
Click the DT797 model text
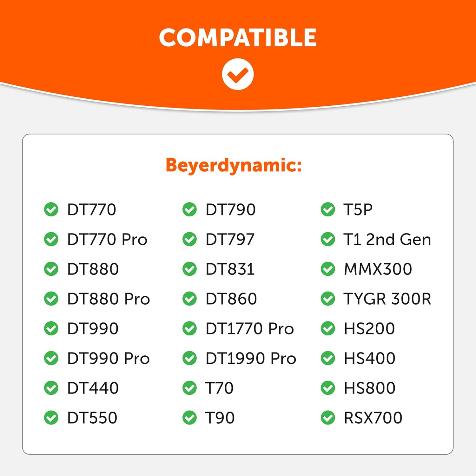[230, 239]
